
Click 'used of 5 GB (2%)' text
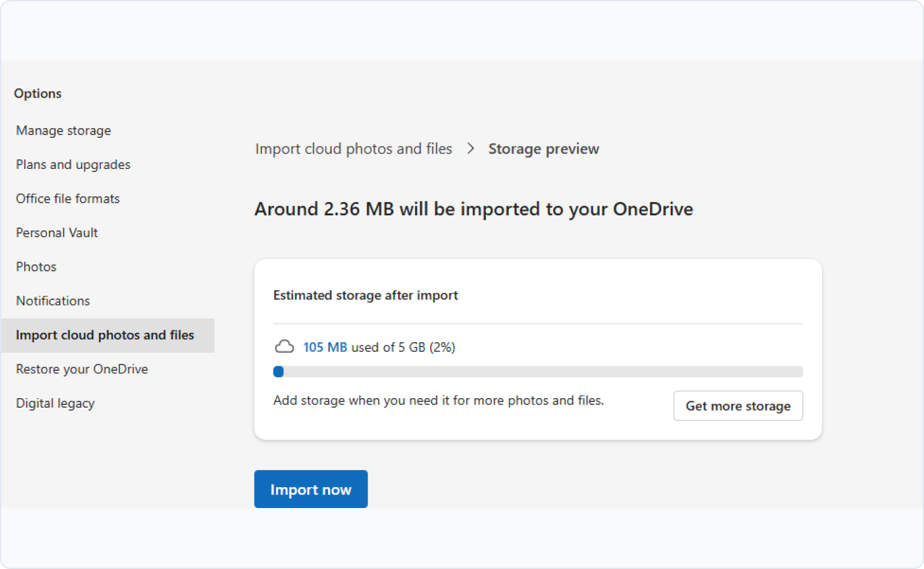pos(404,347)
